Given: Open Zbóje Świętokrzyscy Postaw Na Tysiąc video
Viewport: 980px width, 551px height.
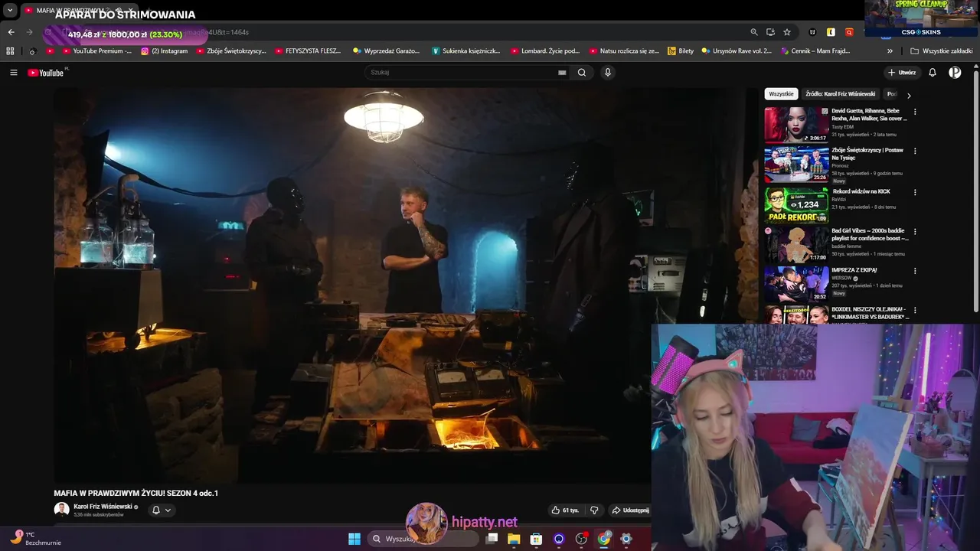Looking at the screenshot, I should [796, 164].
